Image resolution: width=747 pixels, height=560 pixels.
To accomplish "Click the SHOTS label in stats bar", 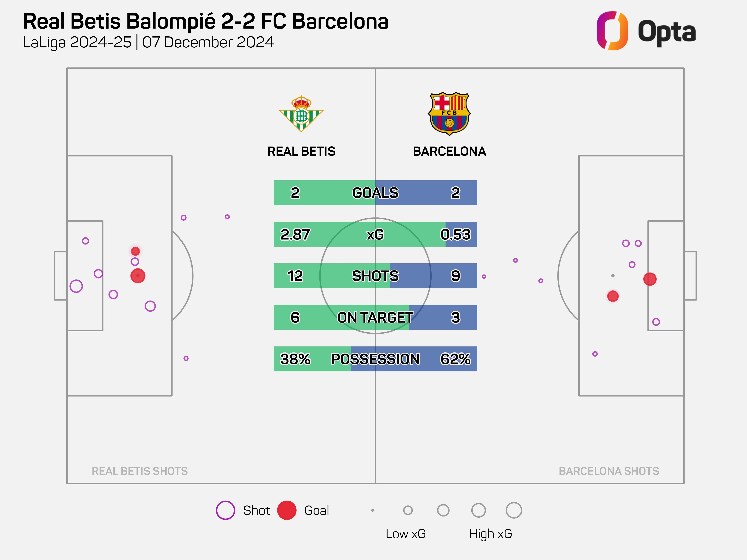I will click(375, 276).
